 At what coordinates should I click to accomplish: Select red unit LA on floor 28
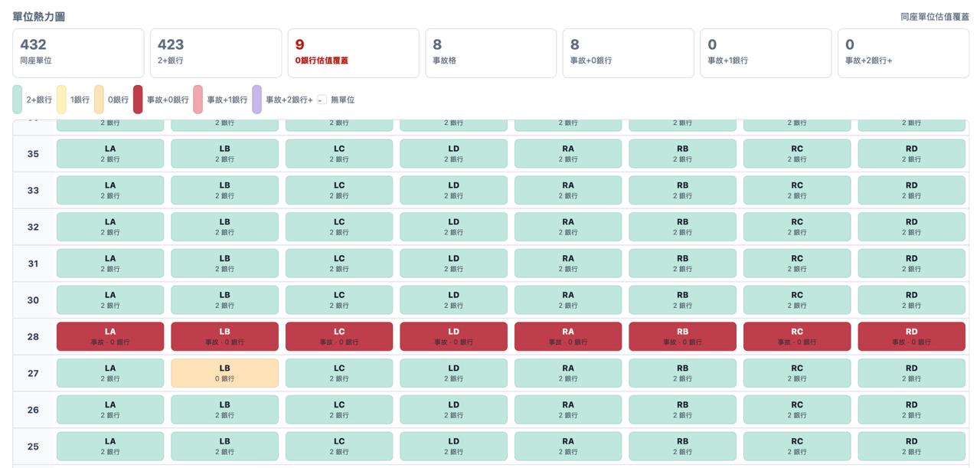pyautogui.click(x=110, y=336)
